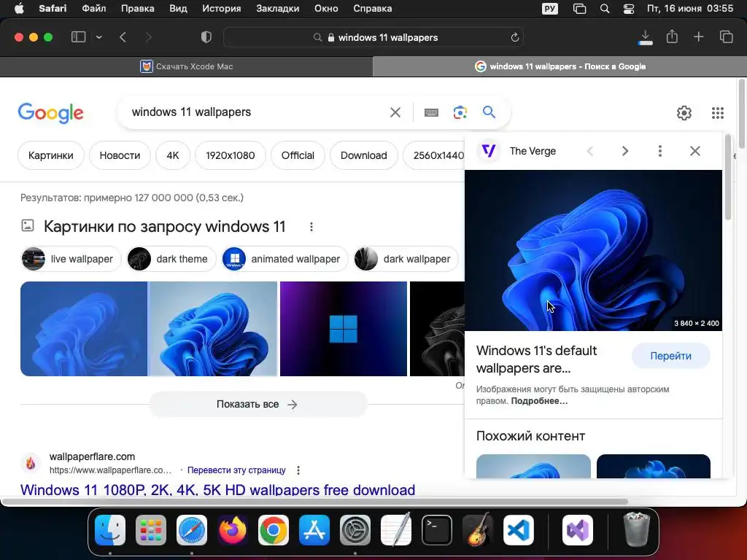
Task: Apply the 4K filter chip
Action: point(173,155)
